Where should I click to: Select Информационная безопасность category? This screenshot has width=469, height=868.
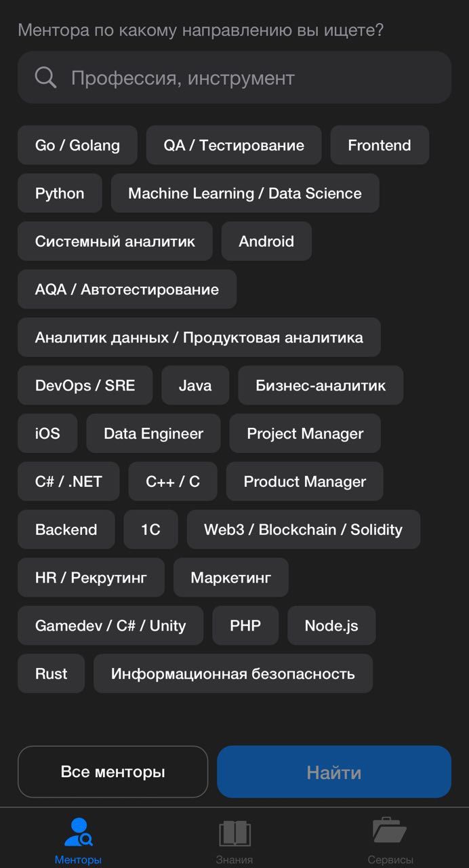(x=233, y=673)
